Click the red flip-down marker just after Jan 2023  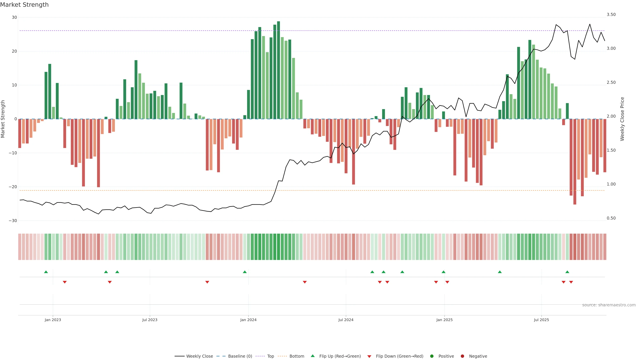tap(65, 282)
